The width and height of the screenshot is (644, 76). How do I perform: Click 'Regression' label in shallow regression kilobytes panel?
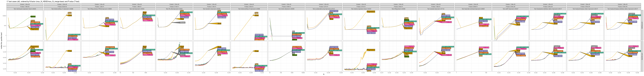click(x=371, y=11)
